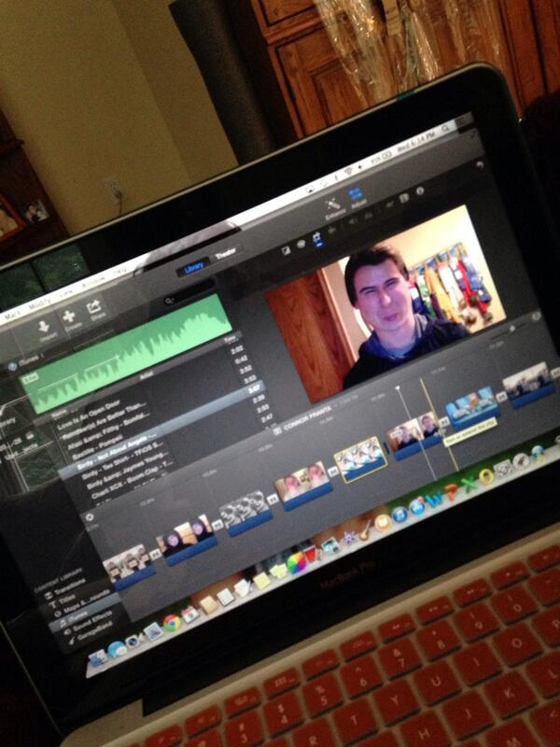The image size is (560, 747).
Task: Launch Microsoft Excel from the Dock
Action: [x=469, y=483]
